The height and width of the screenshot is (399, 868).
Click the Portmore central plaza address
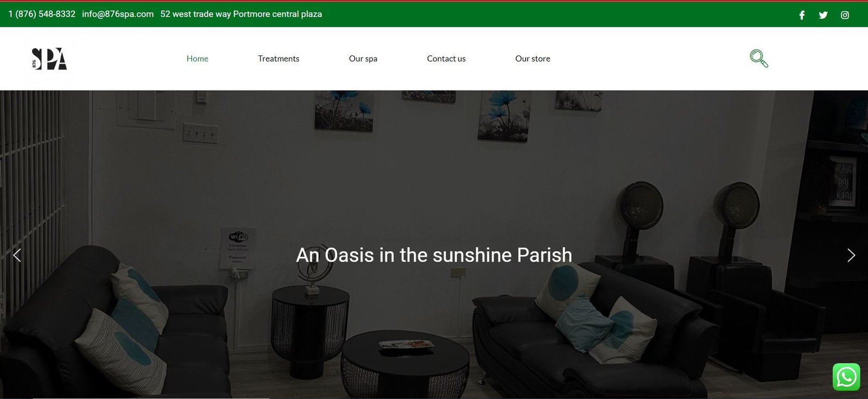(x=241, y=14)
